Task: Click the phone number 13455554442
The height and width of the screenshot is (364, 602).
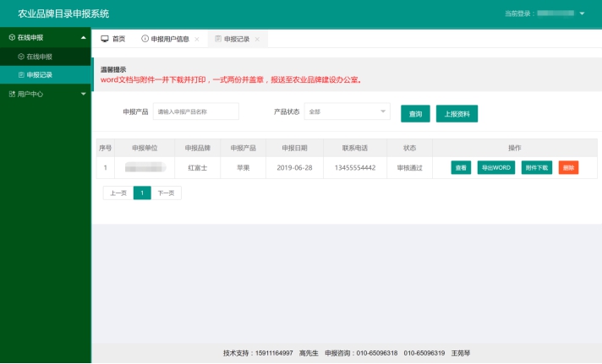Action: click(x=355, y=167)
